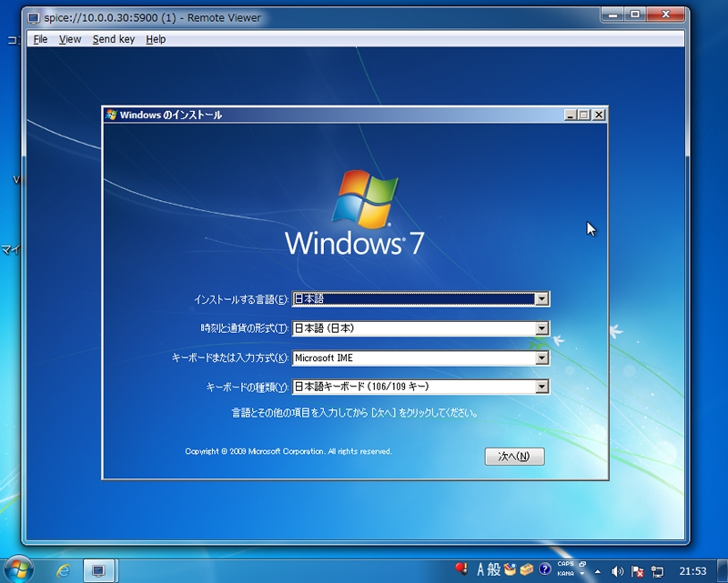Viewport: 728px width, 583px height.
Task: Maximize the Windows installer dialog
Action: pyautogui.click(x=584, y=115)
